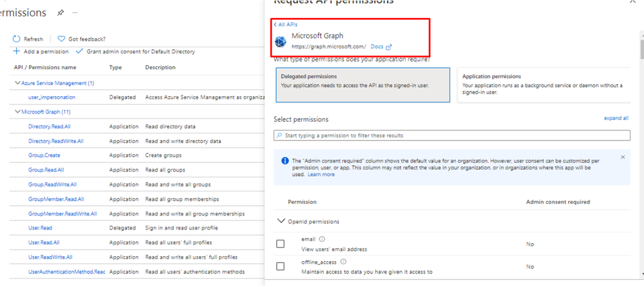Go back to All APIs
The height and width of the screenshot is (287, 644).
coord(285,25)
